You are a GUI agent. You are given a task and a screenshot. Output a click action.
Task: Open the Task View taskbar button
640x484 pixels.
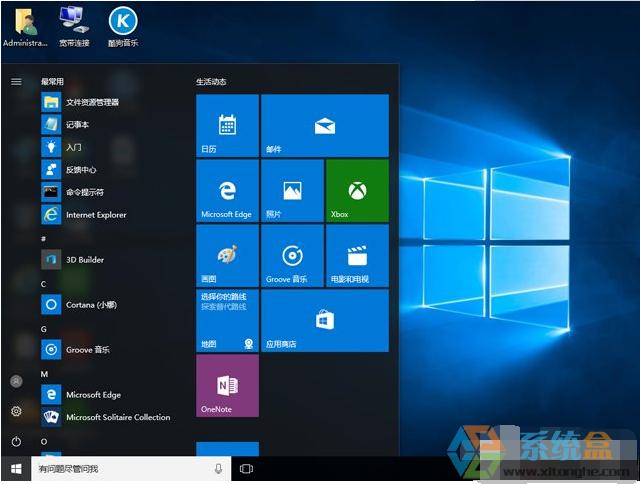247,468
